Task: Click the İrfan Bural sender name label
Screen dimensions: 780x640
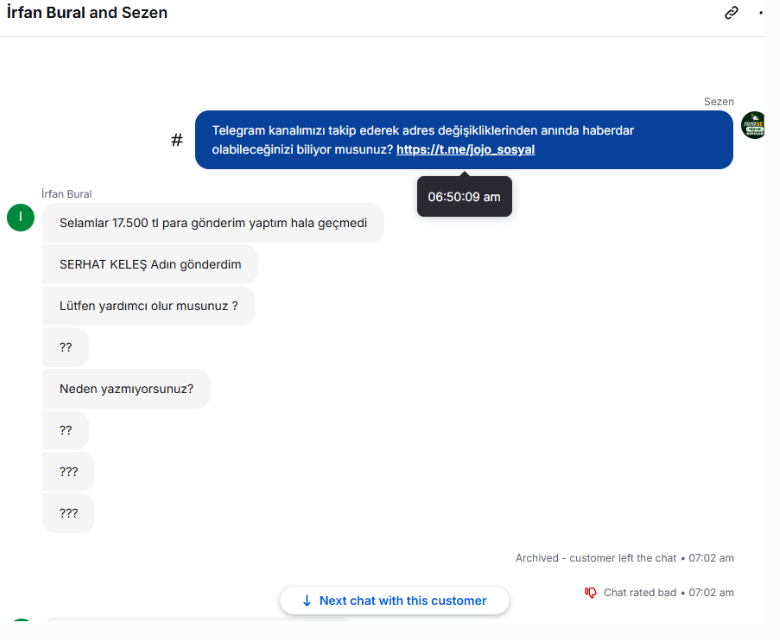Action: click(67, 194)
